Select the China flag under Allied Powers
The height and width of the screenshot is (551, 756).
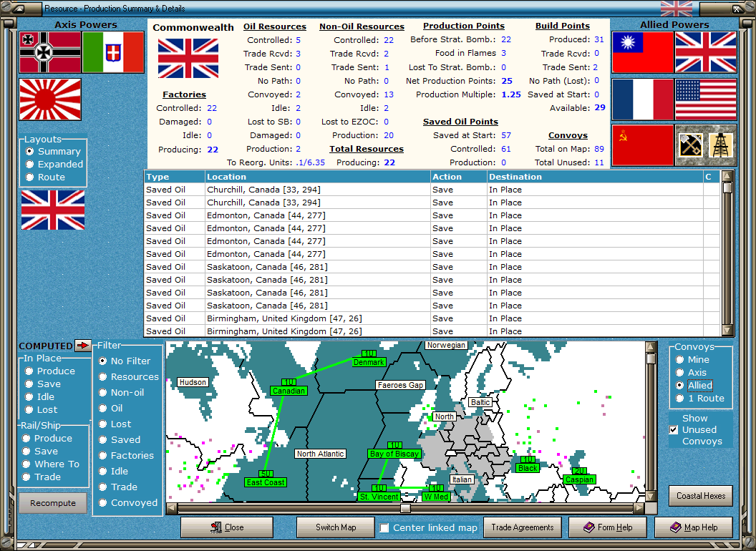[x=642, y=52]
